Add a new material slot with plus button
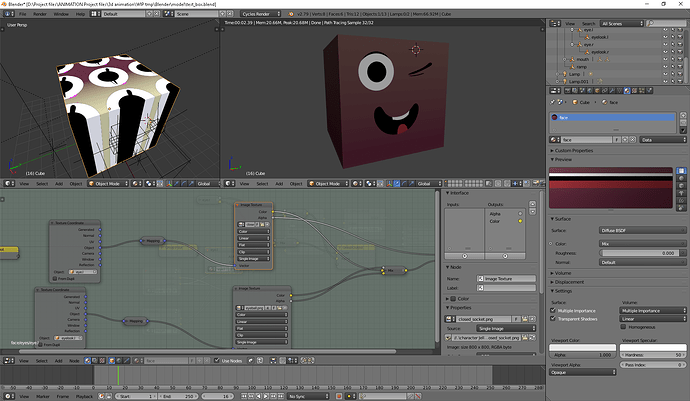This screenshot has width=690, height=401. pos(683,115)
